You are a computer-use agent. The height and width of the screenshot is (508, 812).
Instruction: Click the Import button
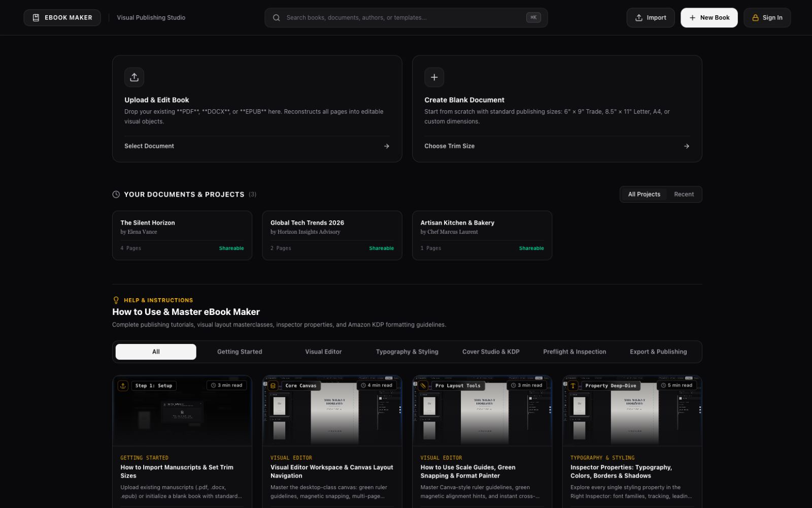point(651,18)
